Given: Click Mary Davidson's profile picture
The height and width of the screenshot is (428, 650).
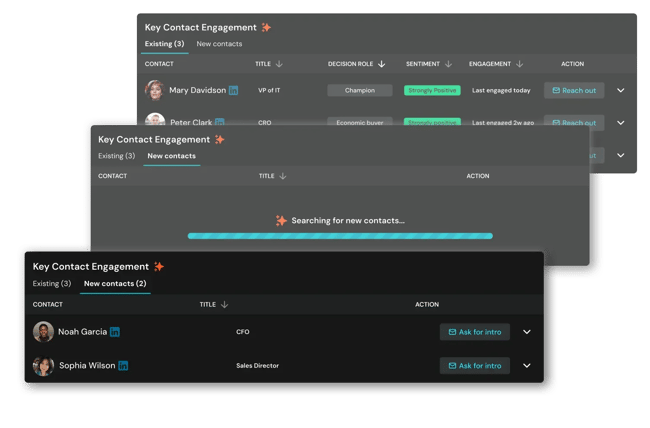Looking at the screenshot, I should point(155,90).
